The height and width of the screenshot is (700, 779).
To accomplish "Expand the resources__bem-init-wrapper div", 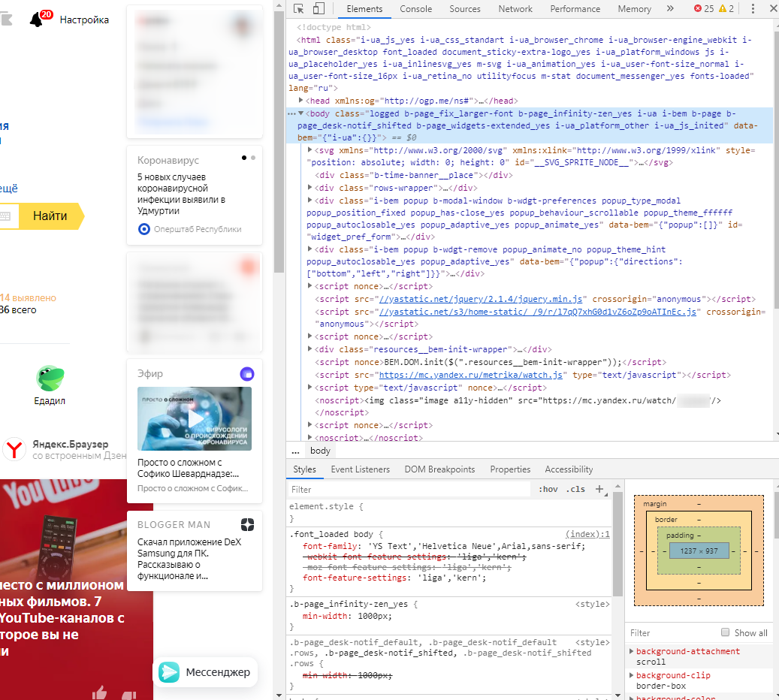I will (309, 348).
